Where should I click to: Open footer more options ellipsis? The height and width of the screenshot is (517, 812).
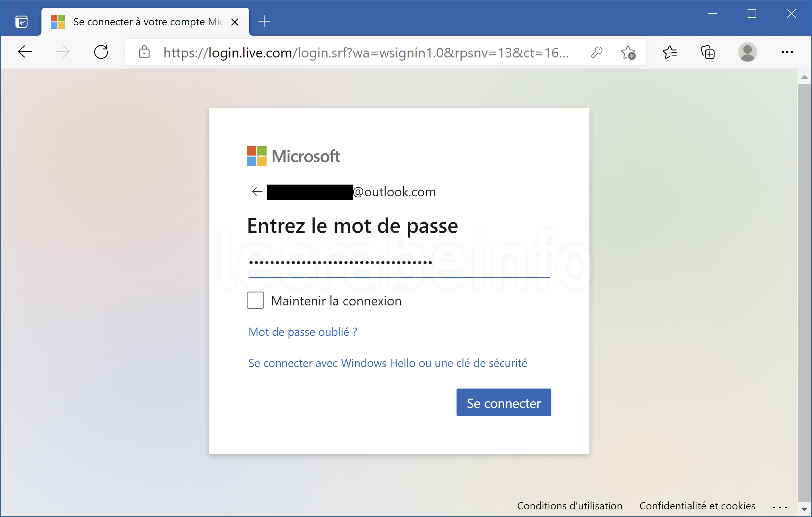[x=780, y=507]
